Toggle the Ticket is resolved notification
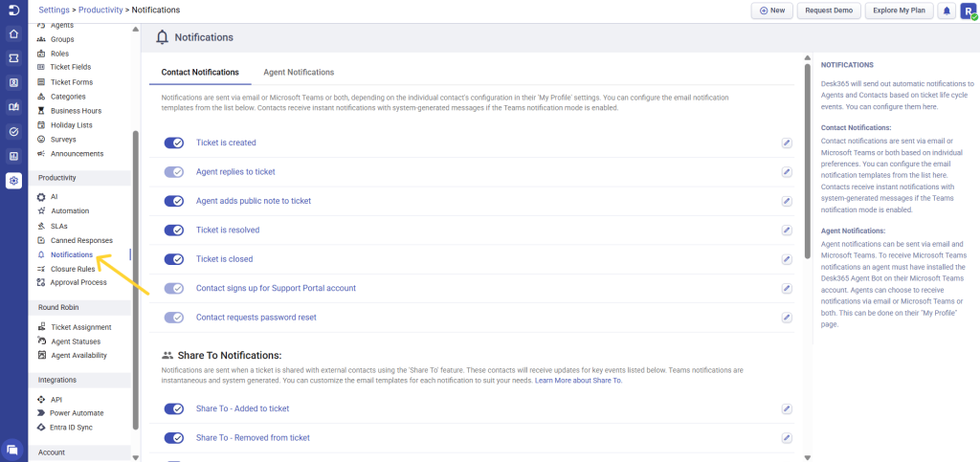Screen dimensions: 980x462 pos(174,230)
